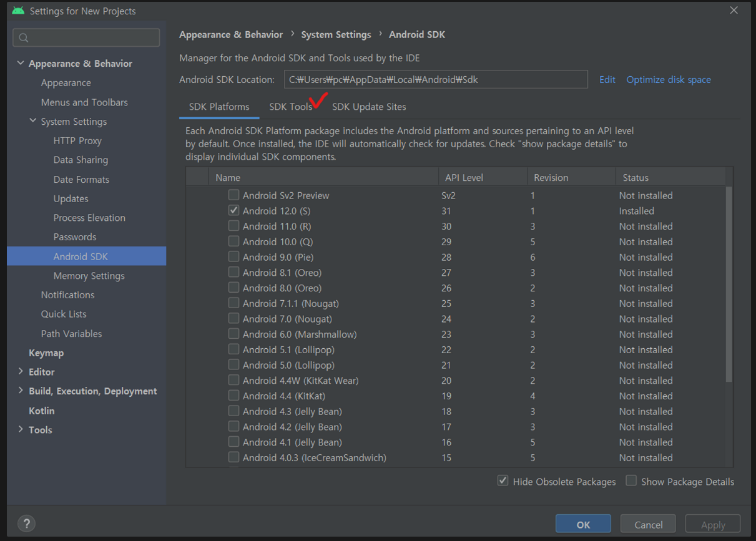Image resolution: width=756 pixels, height=541 pixels.
Task: Toggle Hide Obsolete Packages checkbox
Action: pyautogui.click(x=503, y=480)
